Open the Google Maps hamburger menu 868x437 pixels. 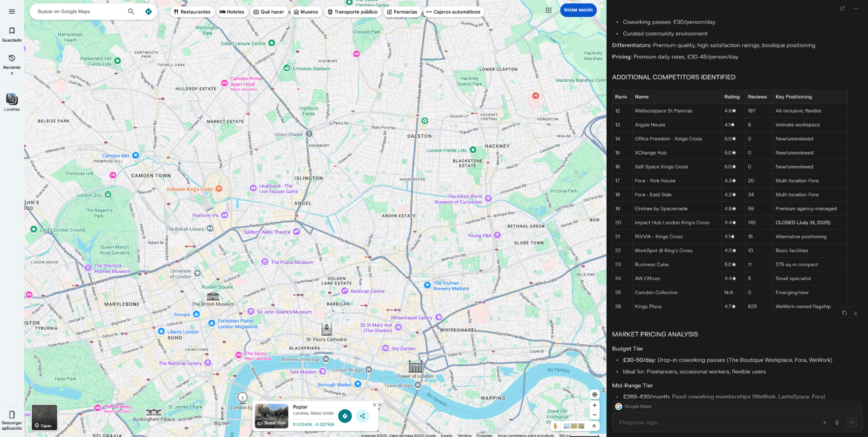(x=12, y=12)
